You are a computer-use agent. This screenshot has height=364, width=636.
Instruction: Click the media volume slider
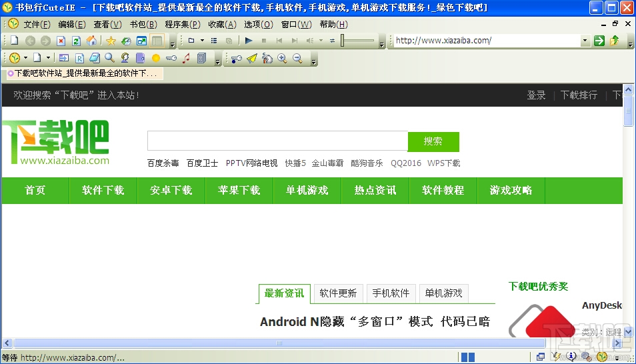[x=357, y=40]
